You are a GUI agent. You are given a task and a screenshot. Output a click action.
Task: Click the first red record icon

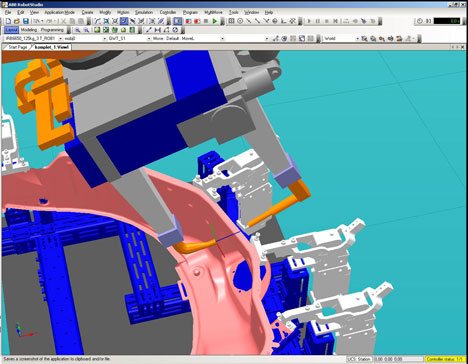pyautogui.click(x=188, y=21)
